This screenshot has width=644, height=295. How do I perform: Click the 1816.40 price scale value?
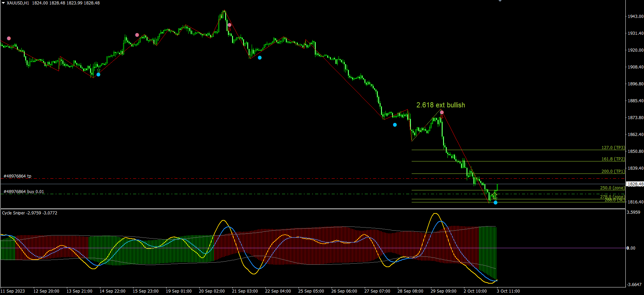click(635, 202)
